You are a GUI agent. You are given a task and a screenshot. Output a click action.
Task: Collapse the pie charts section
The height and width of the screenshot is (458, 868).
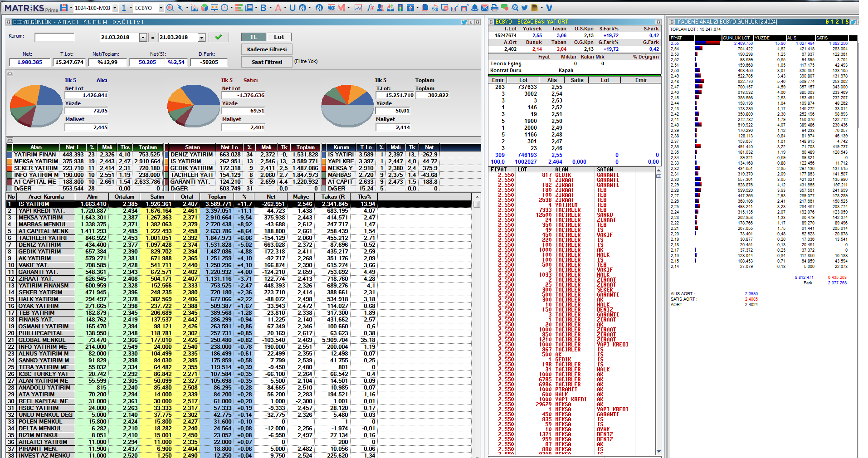pos(10,73)
